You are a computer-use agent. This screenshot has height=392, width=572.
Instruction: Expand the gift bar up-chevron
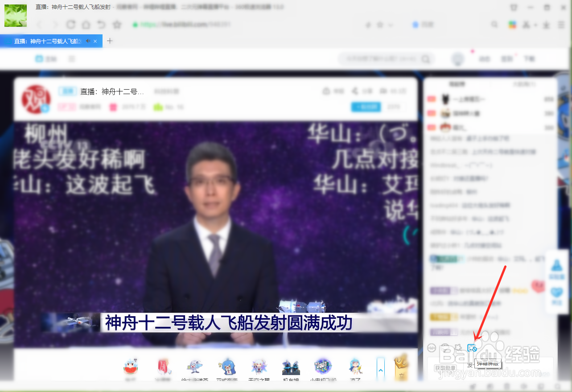point(380,370)
